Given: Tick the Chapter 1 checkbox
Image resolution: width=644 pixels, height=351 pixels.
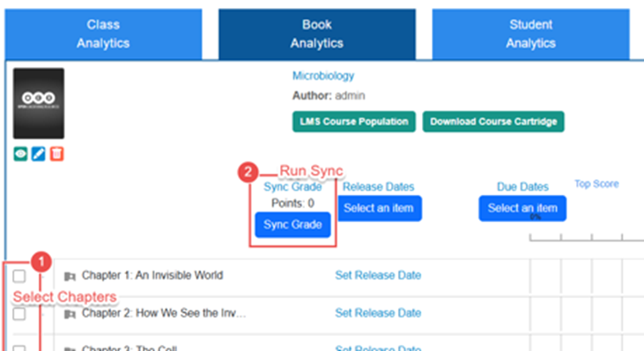Looking at the screenshot, I should 19,276.
